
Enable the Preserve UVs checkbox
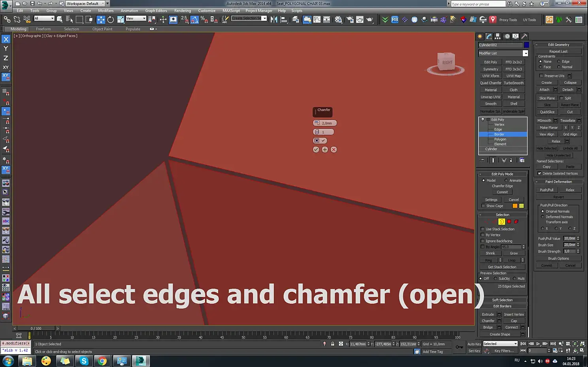pos(541,76)
